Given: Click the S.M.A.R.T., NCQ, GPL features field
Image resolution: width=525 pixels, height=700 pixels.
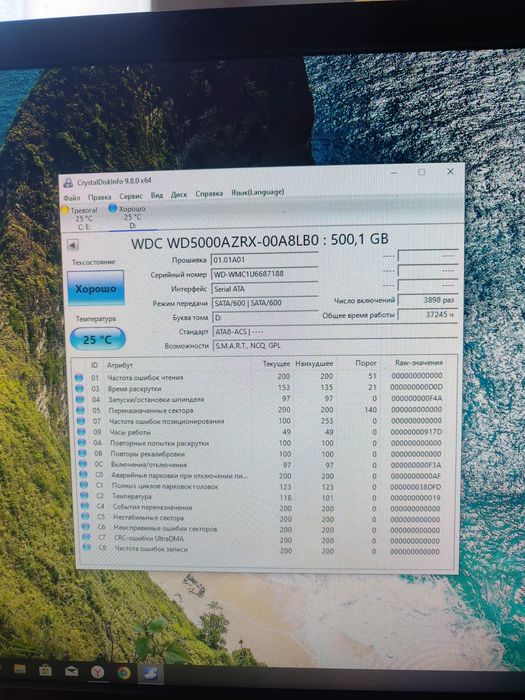Looking at the screenshot, I should [x=336, y=346].
